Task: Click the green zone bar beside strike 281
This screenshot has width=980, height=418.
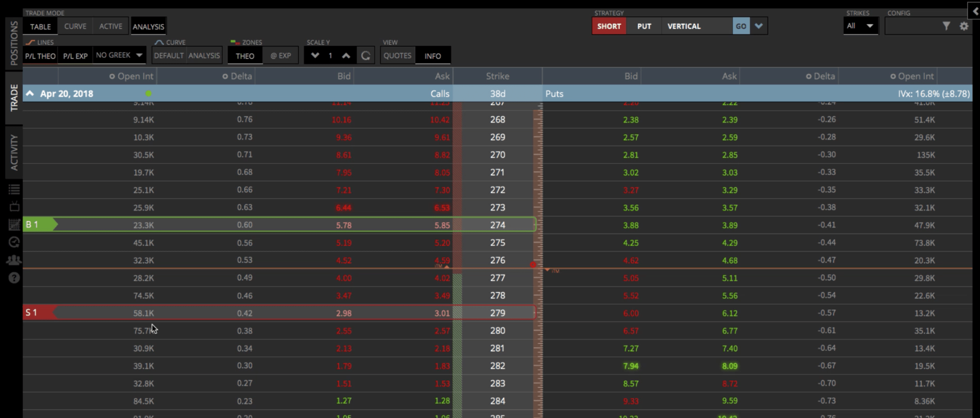Action: click(x=457, y=348)
